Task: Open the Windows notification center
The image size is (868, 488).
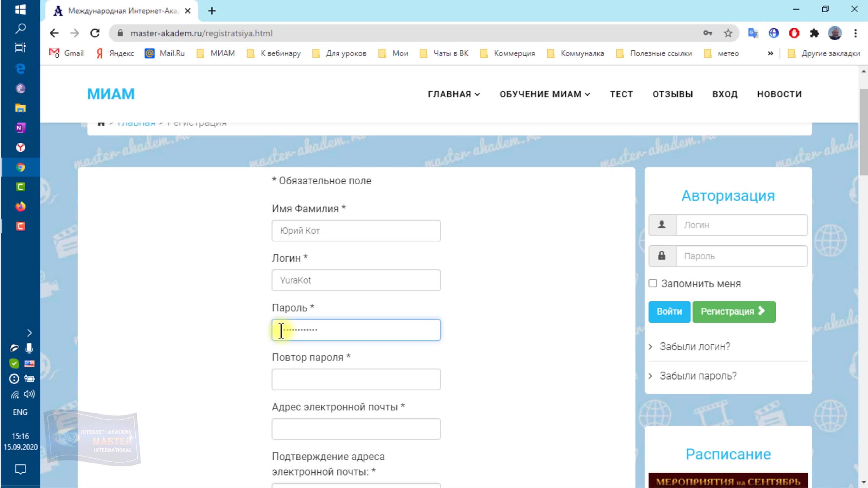Action: pos(20,469)
